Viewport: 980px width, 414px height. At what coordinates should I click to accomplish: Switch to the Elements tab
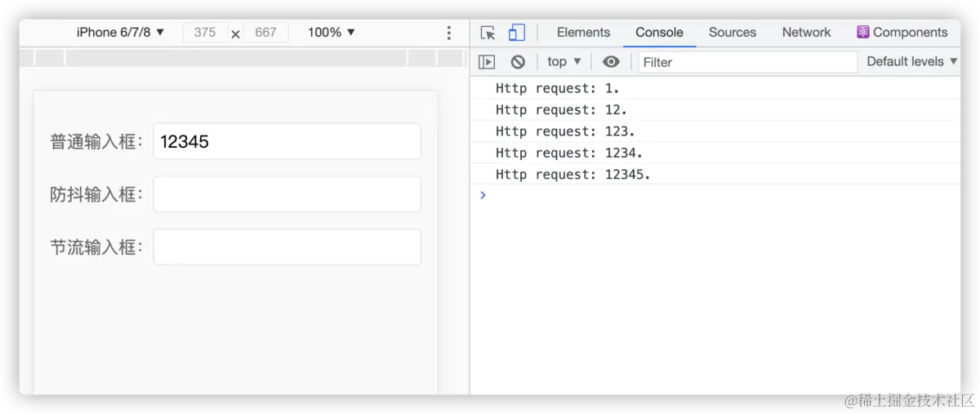click(583, 33)
